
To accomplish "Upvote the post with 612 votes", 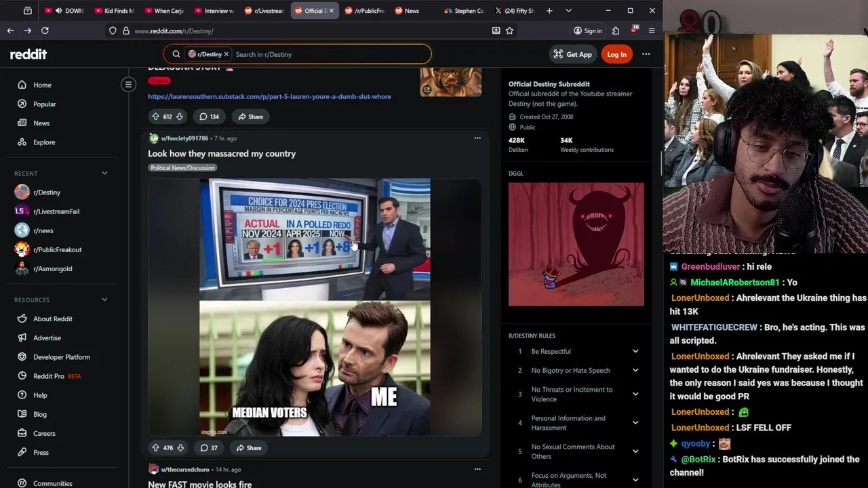I will tap(155, 117).
